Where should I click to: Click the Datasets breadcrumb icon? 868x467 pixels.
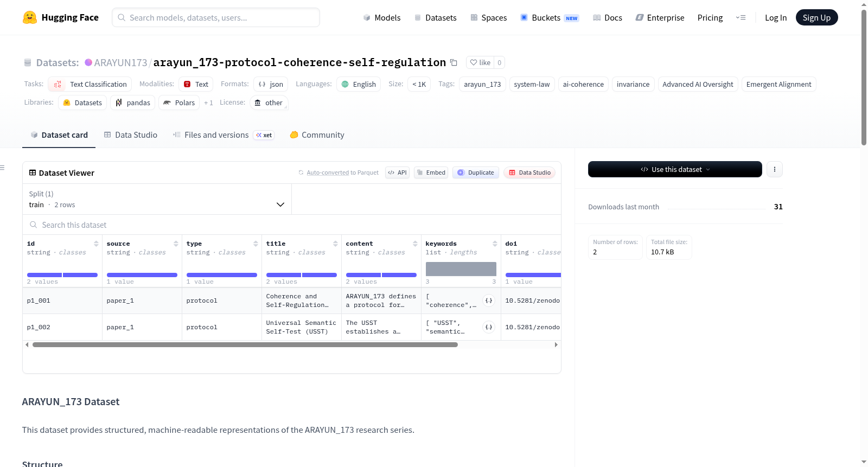[28, 62]
